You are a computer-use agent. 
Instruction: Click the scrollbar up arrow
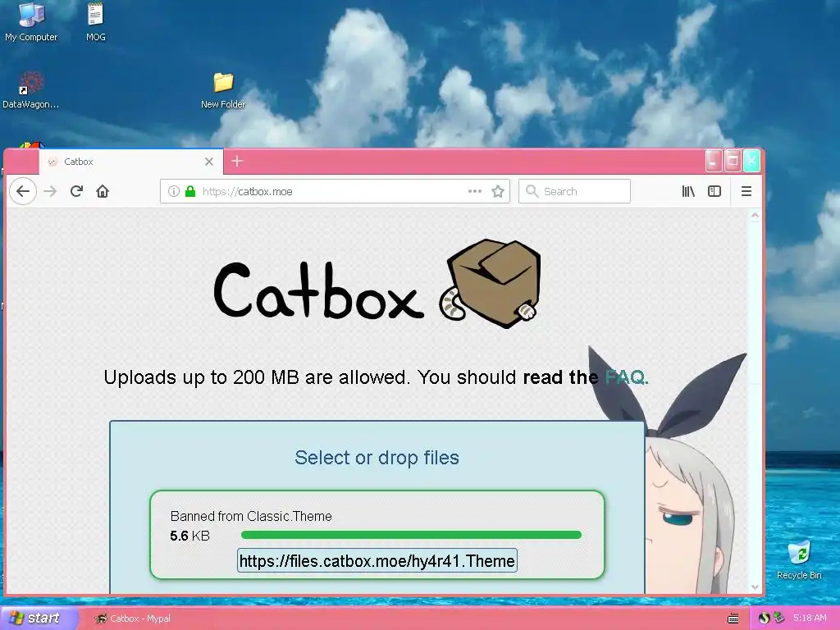[755, 216]
